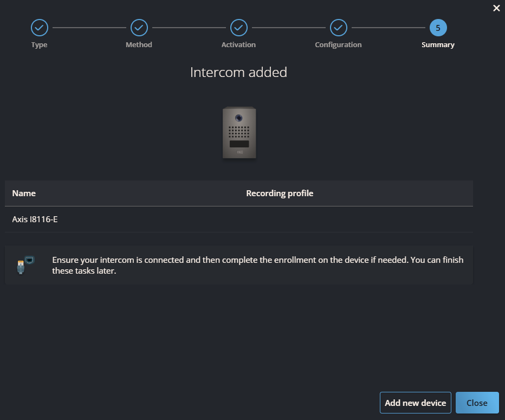This screenshot has width=505, height=420.
Task: Click the intercom device image
Action: pyautogui.click(x=239, y=133)
